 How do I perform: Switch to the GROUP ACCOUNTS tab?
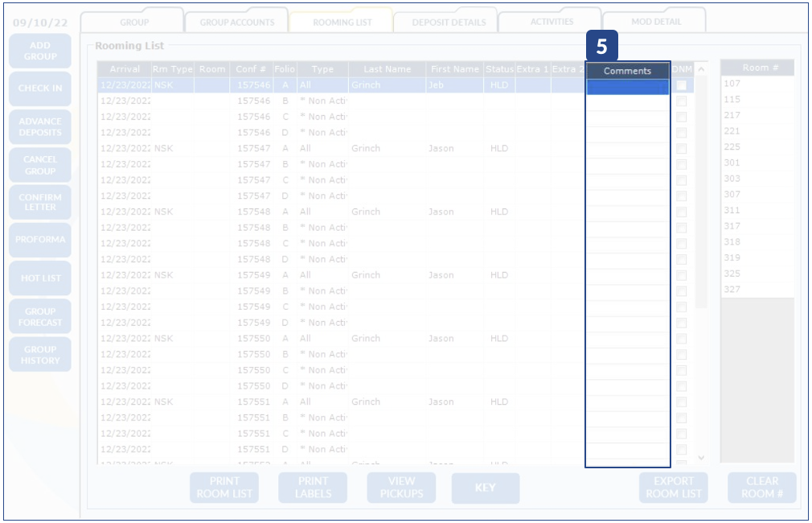click(x=236, y=22)
